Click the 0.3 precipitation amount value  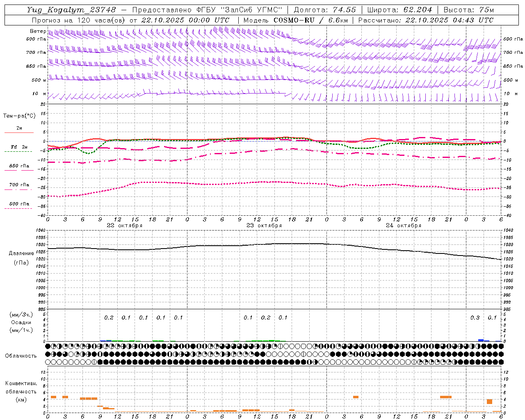[x=475, y=318]
